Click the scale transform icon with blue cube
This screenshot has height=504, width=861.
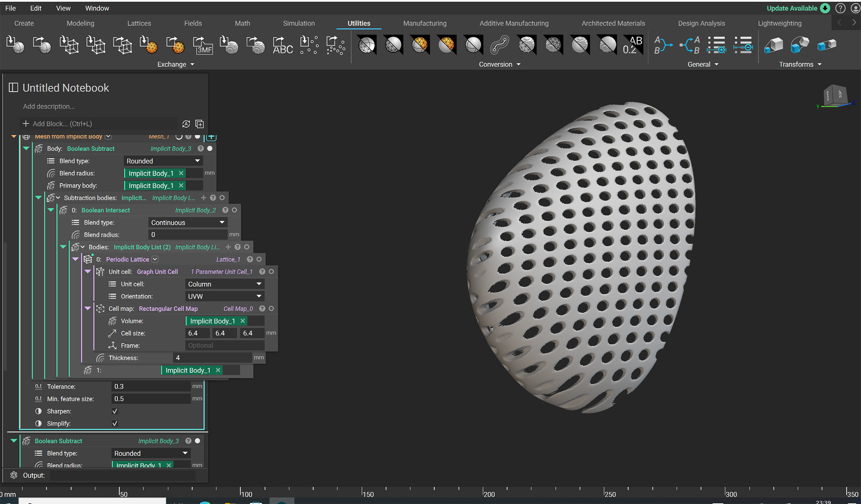[773, 45]
